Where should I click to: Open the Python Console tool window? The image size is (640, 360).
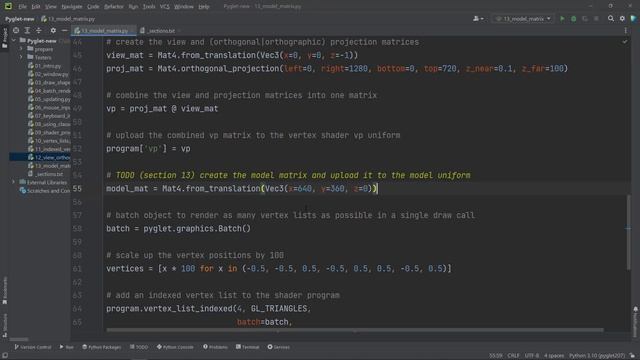[x=175, y=347]
